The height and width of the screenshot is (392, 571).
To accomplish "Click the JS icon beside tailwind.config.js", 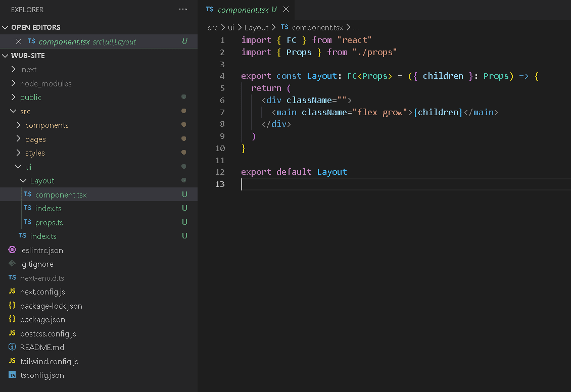I will click(x=12, y=361).
